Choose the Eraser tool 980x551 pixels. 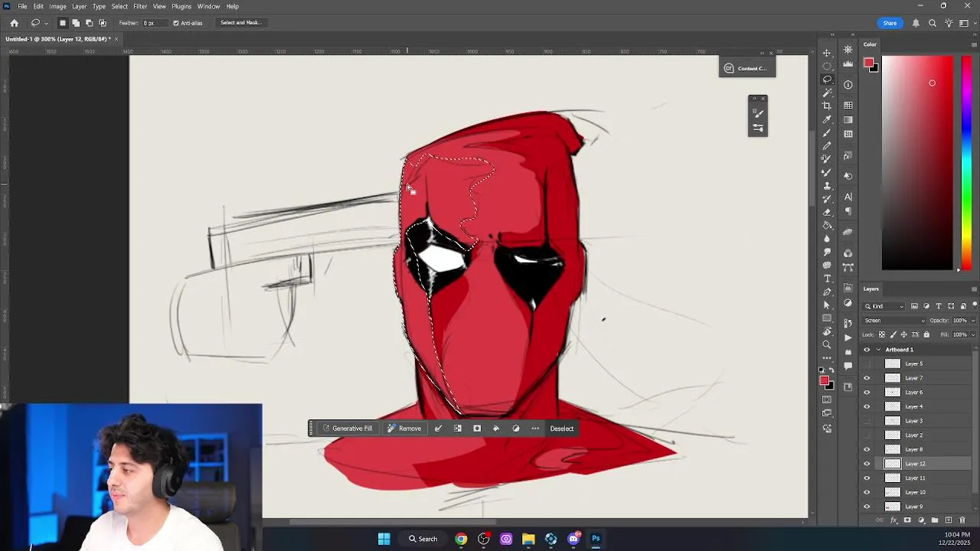click(x=827, y=212)
